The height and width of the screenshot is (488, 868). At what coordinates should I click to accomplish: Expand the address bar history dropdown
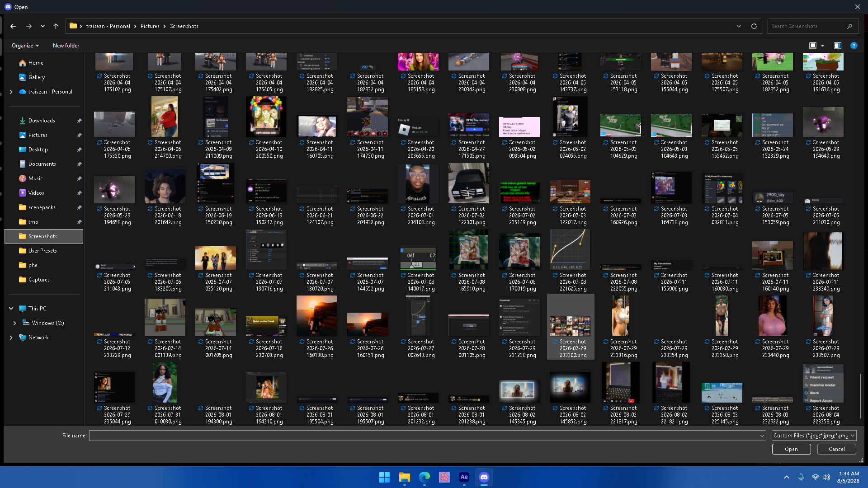click(739, 26)
